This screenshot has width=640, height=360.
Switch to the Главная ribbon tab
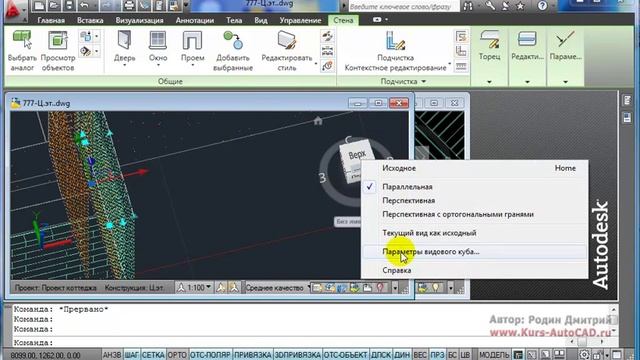coord(51,20)
